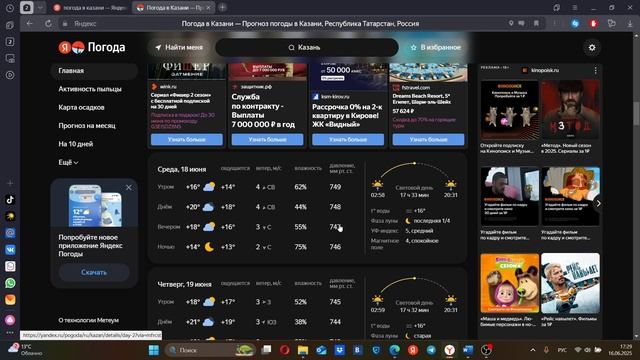
Task: Reload the weather page
Action: tap(48, 24)
